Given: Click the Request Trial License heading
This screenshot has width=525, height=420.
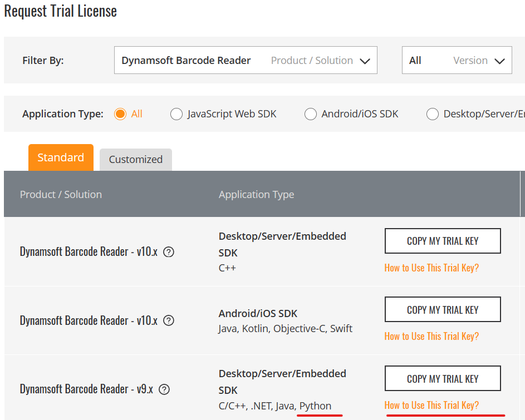Looking at the screenshot, I should click(61, 11).
